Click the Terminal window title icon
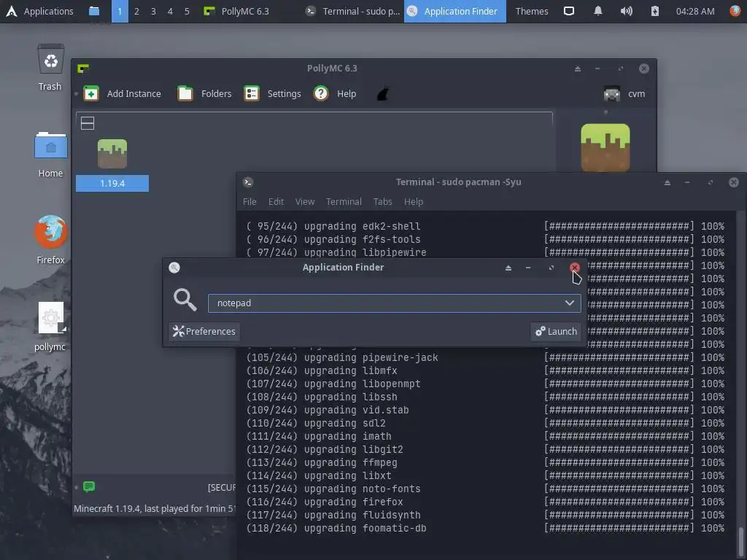The width and height of the screenshot is (747, 560). click(x=248, y=182)
